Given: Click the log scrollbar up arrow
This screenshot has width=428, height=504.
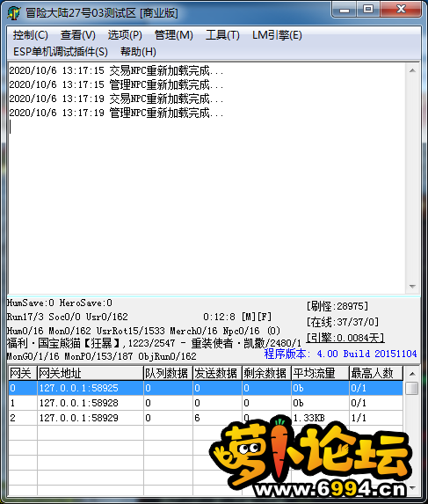Looking at the screenshot, I should [x=412, y=70].
